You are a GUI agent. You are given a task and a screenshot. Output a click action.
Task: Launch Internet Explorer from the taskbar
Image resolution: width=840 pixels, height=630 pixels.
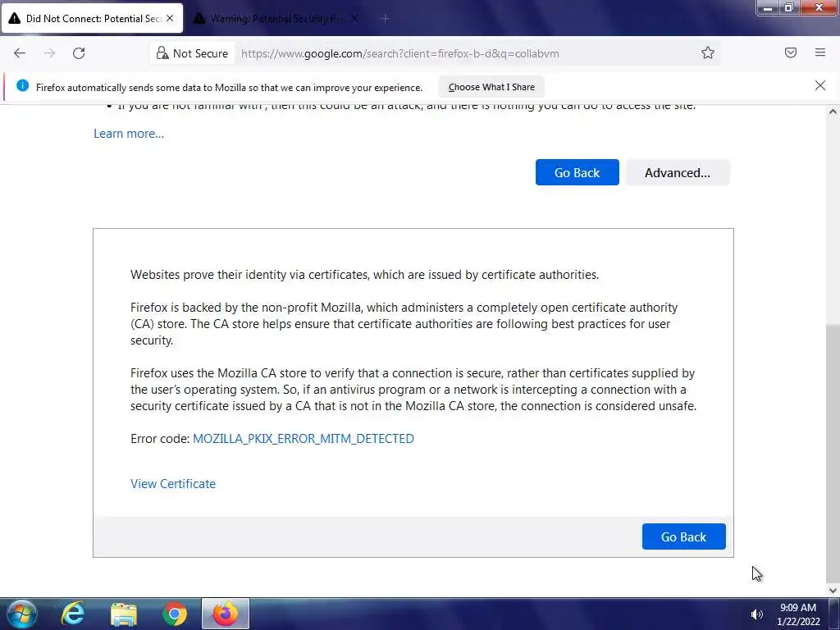(73, 614)
